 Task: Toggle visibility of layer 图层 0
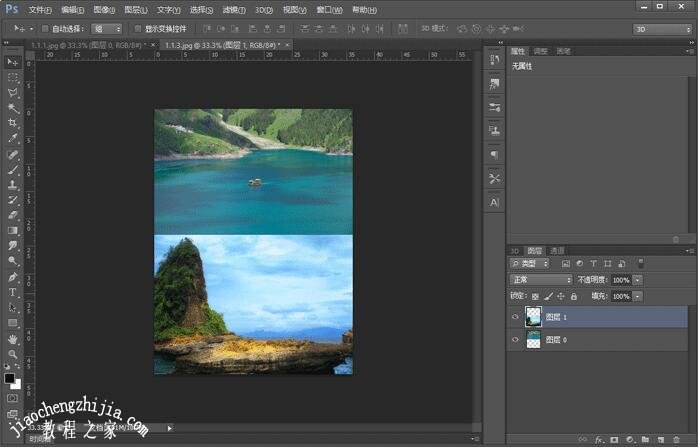tap(516, 340)
